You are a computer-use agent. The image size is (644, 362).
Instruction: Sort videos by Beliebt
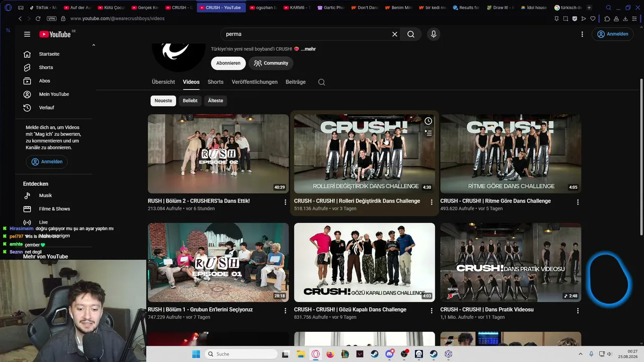click(190, 101)
